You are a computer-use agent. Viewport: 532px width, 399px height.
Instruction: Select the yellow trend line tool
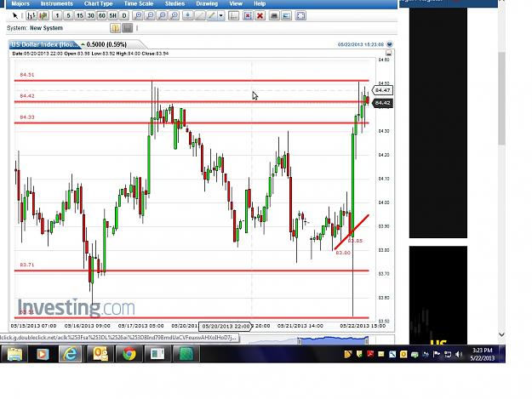tap(211, 15)
